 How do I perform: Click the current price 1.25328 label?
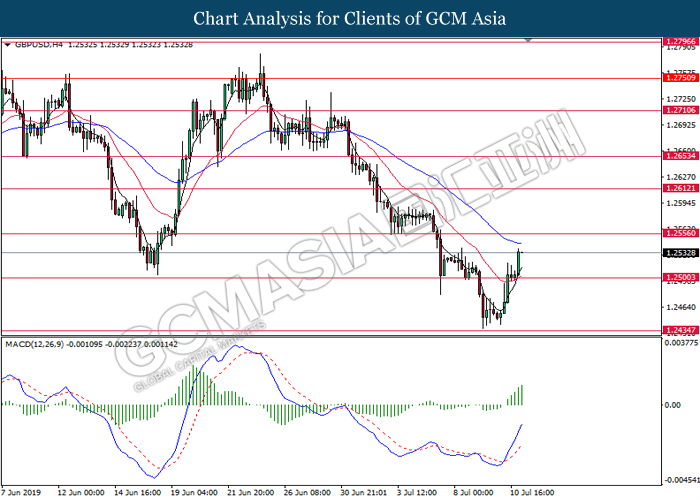point(680,253)
